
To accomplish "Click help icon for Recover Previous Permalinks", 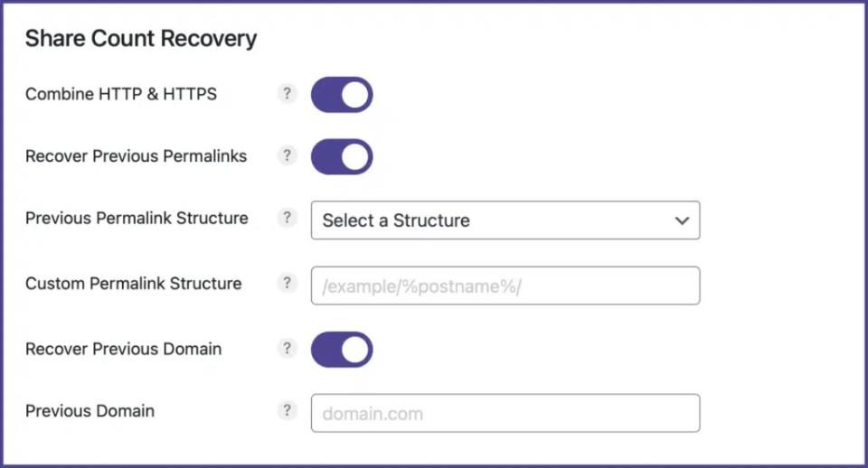I will [x=287, y=155].
